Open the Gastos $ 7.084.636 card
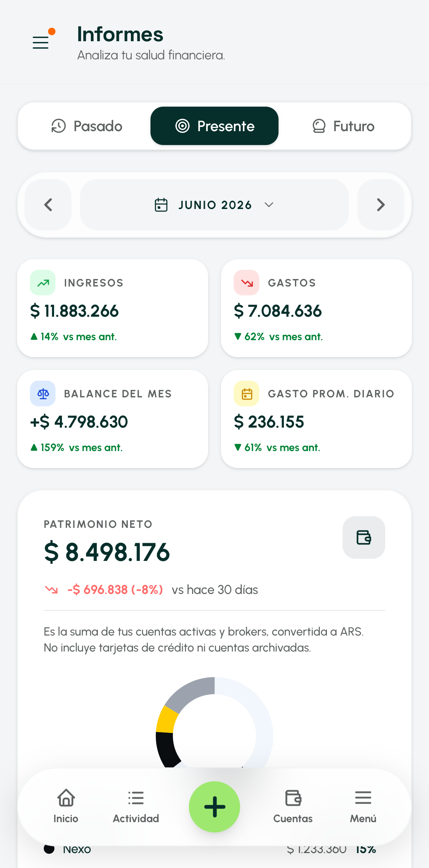Screen dimensions: 429x868 316,308
